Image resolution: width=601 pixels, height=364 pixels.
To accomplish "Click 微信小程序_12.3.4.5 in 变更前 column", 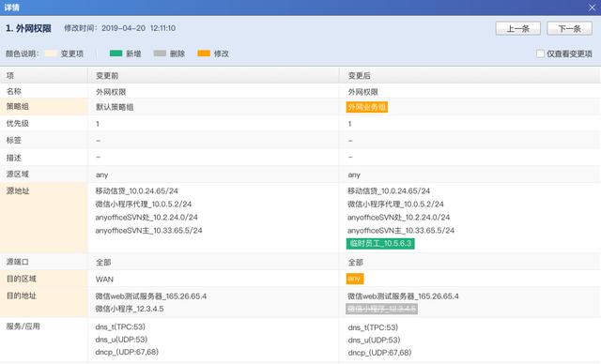I will pos(130,309).
